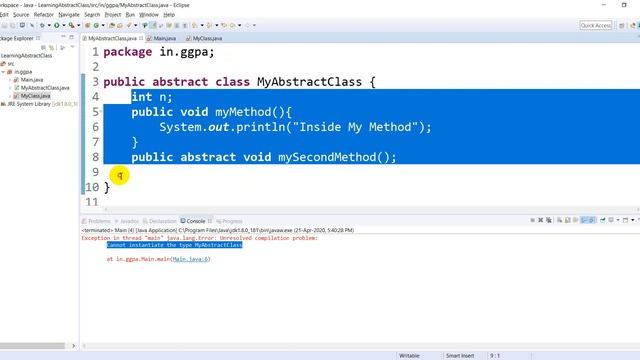Open the Javadoc view tab

pos(127,221)
